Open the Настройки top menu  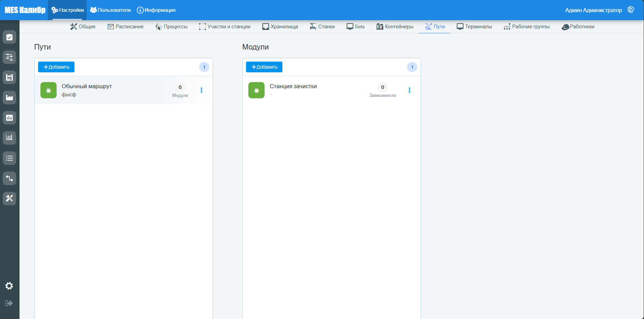[x=67, y=10]
